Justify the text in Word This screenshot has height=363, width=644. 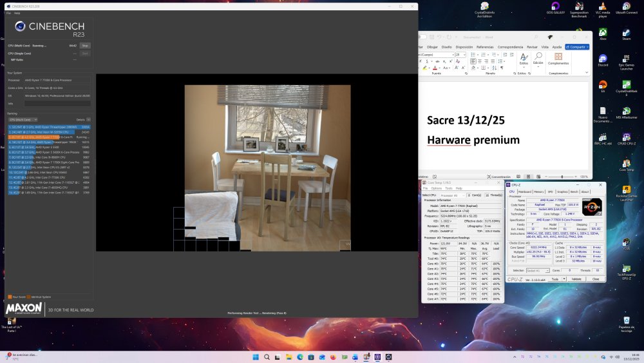493,61
